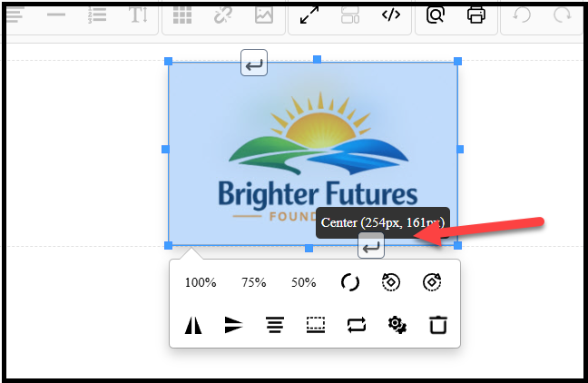Screen dimensions: 588x383
Task: Open the numbered list tool
Action: 97,15
